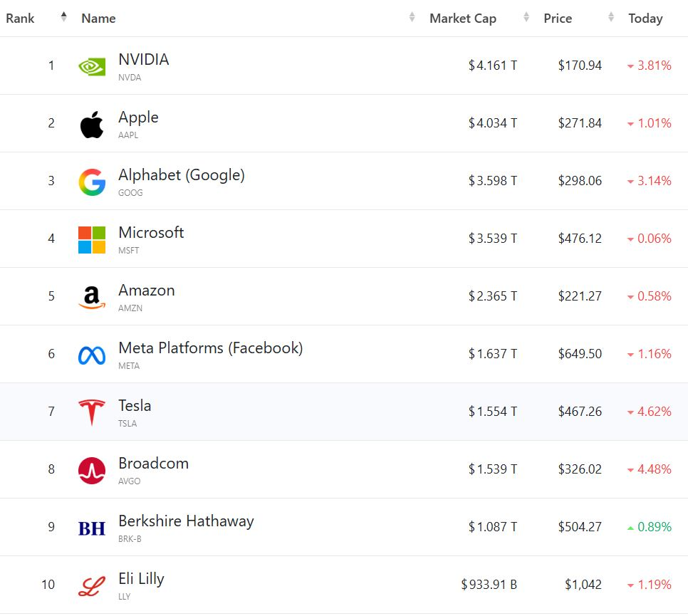
Task: Click the Alphabet Google logo icon
Action: point(92,182)
